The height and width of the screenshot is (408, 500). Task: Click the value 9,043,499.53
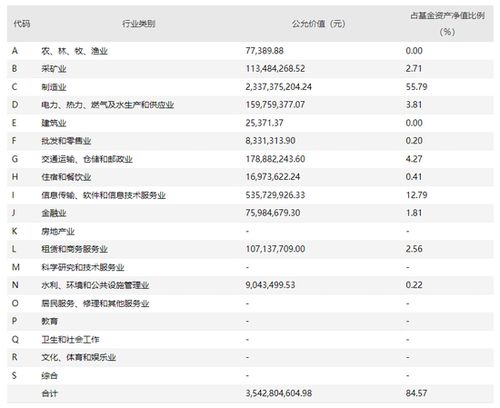(x=270, y=285)
